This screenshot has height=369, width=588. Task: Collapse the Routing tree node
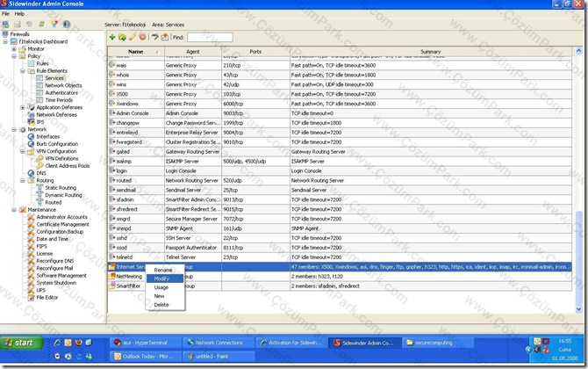23,181
